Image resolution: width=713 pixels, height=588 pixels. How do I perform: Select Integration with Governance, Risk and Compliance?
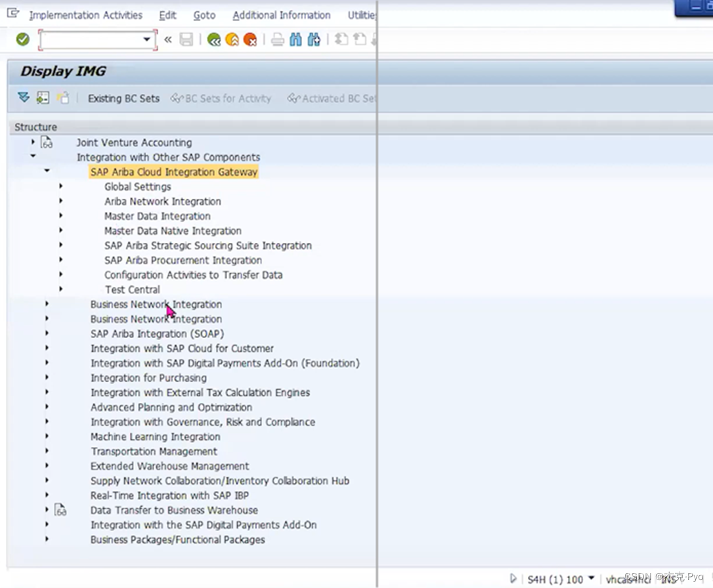(203, 422)
